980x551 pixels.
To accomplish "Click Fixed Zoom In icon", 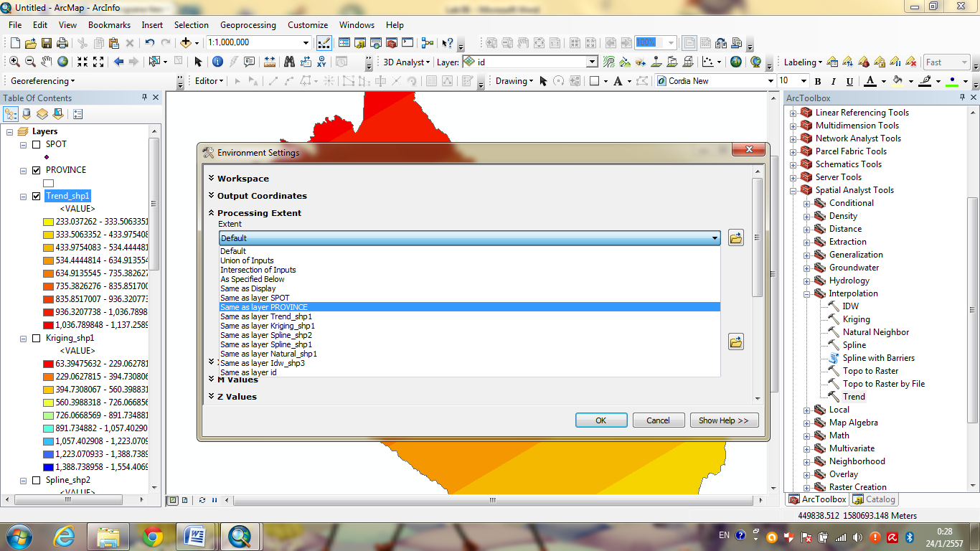I will point(83,62).
